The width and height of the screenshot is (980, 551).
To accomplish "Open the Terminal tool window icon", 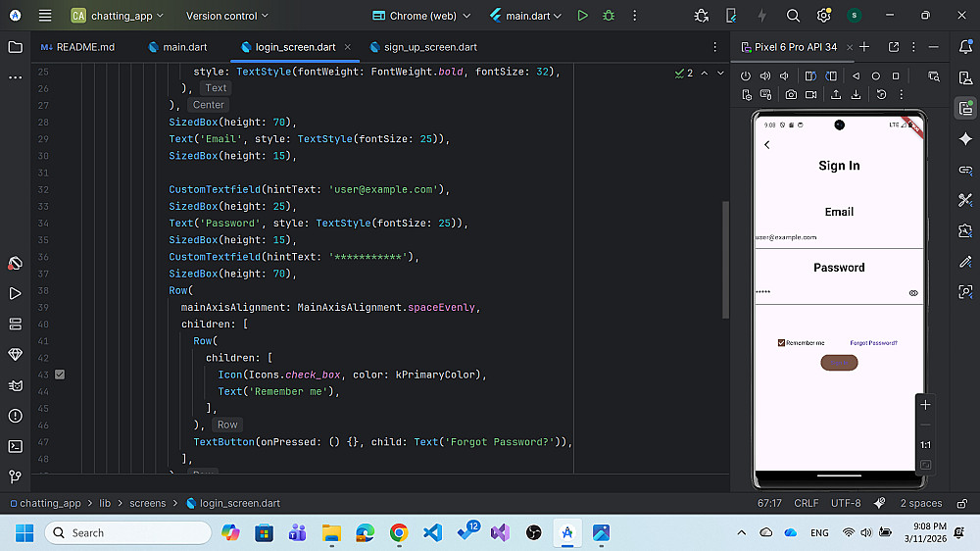I will (x=15, y=446).
